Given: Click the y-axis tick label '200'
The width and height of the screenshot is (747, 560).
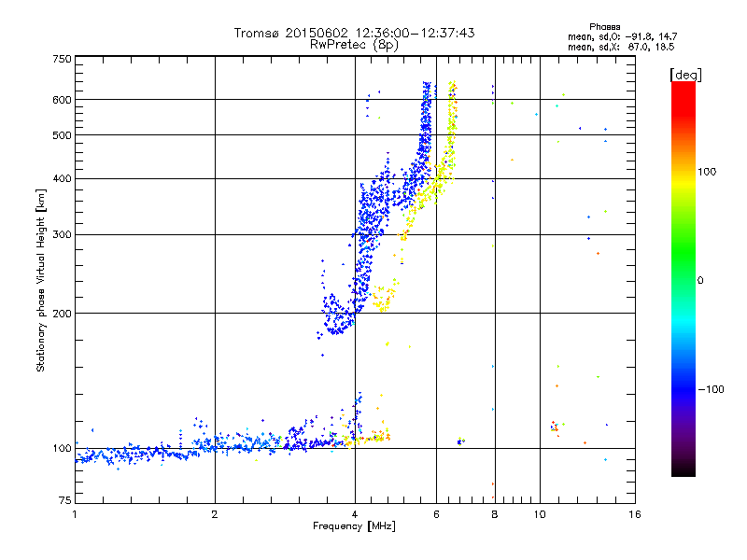Looking at the screenshot, I should (62, 314).
